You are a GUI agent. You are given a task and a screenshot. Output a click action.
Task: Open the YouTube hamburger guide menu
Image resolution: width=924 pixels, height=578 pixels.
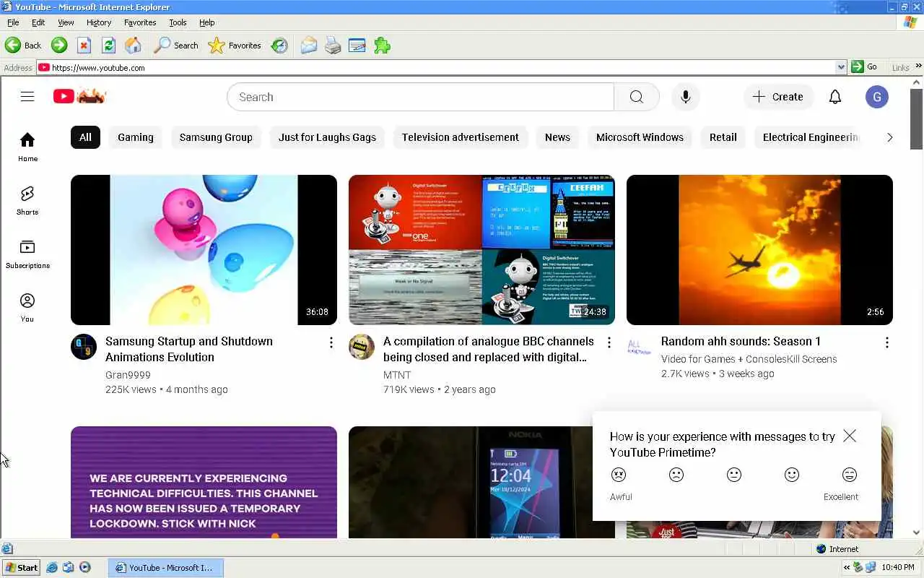tap(27, 97)
